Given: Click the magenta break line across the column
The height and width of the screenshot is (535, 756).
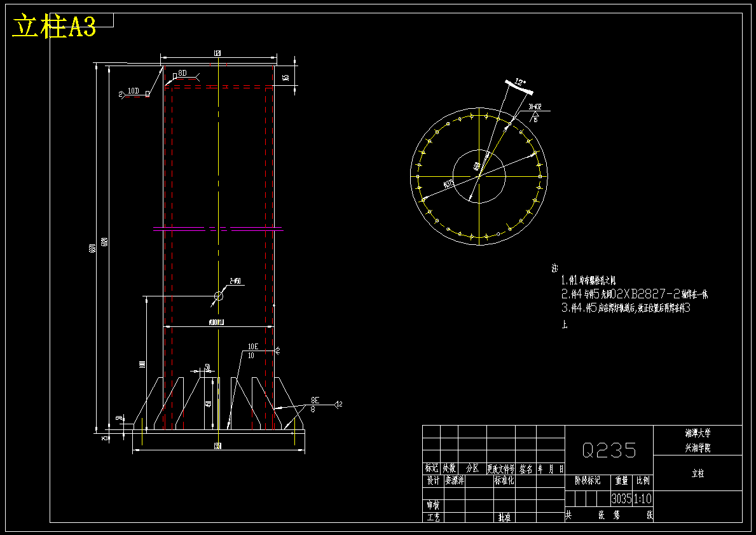Looking at the screenshot, I should 218,228.
